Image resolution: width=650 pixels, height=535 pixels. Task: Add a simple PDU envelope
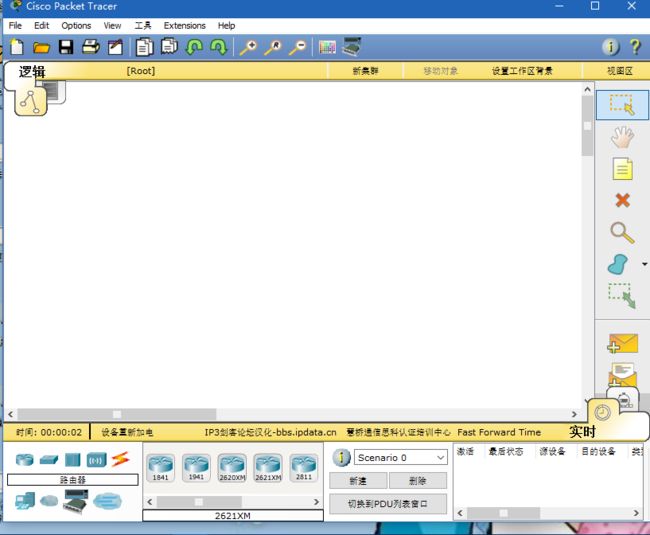[x=623, y=344]
